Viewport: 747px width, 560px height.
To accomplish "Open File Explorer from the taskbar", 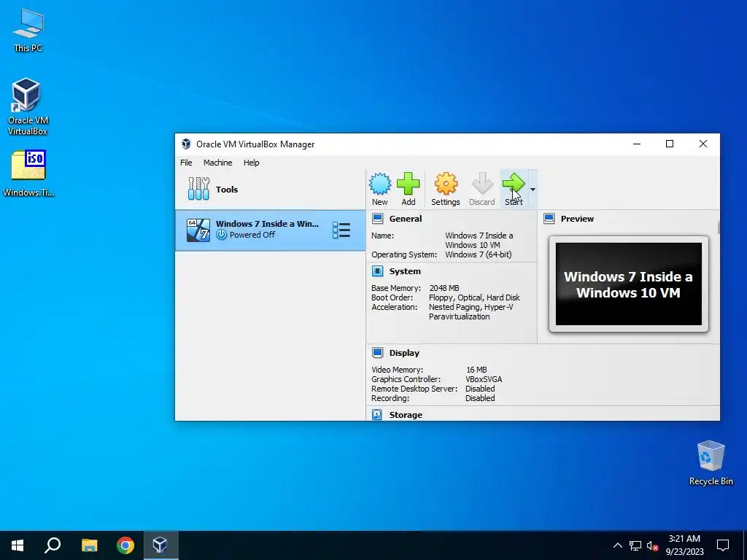I will (89, 545).
